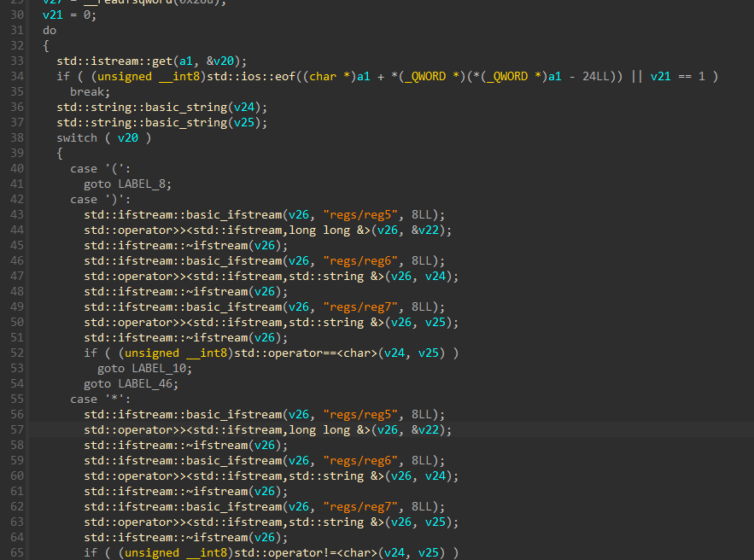The image size is (754, 560).
Task: Click "std::operator==<char>" on line 52
Action: 306,353
